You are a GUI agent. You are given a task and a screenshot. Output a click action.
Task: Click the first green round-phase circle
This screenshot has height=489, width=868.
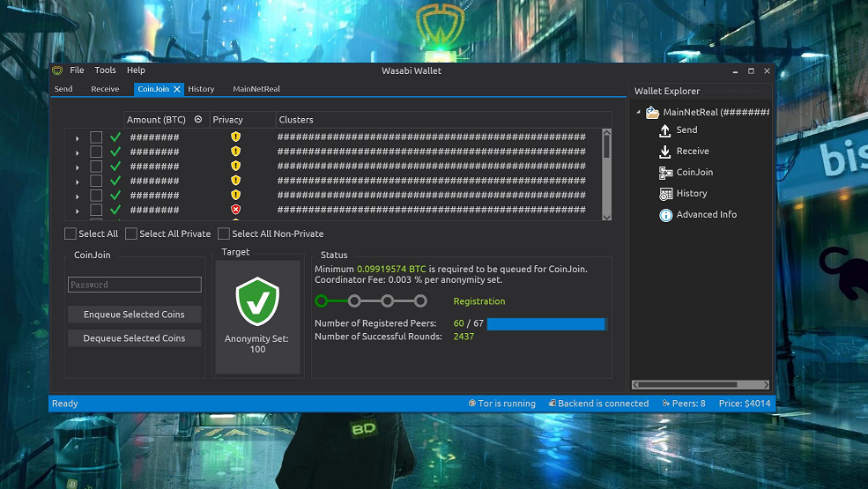pos(322,301)
